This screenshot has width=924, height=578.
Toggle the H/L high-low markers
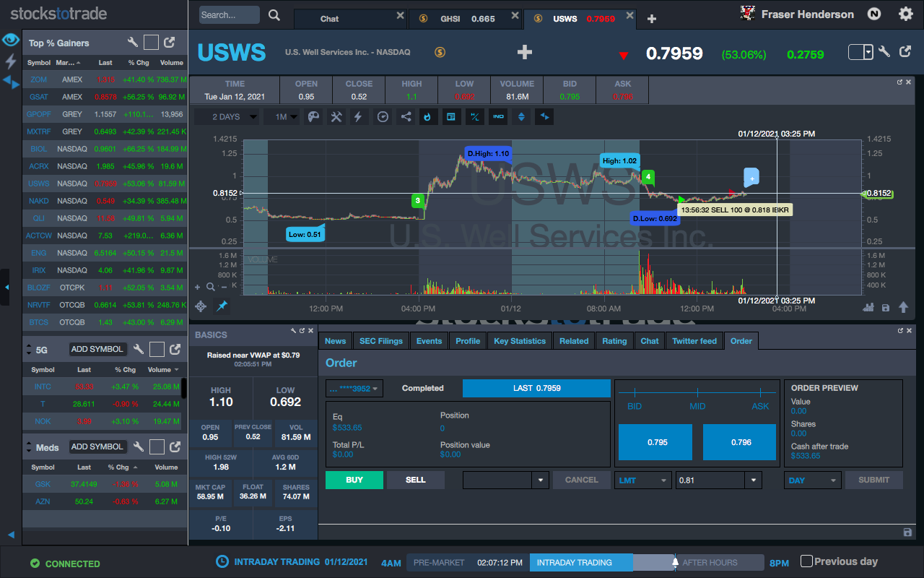tap(475, 116)
